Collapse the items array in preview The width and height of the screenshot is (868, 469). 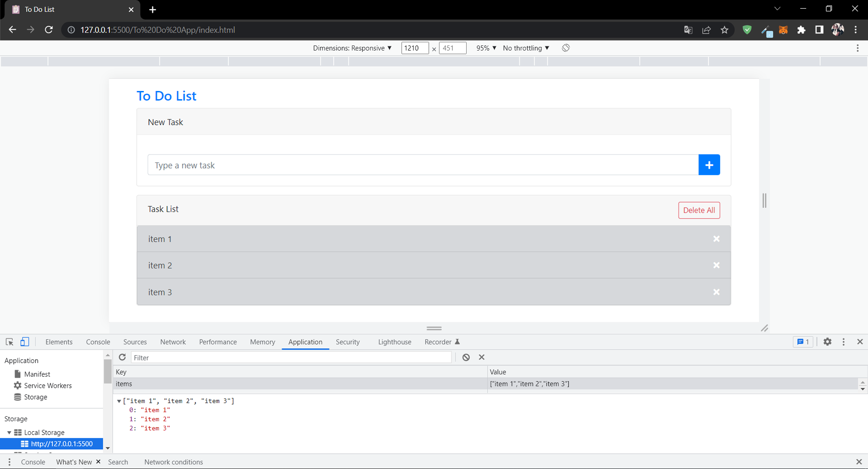point(119,401)
